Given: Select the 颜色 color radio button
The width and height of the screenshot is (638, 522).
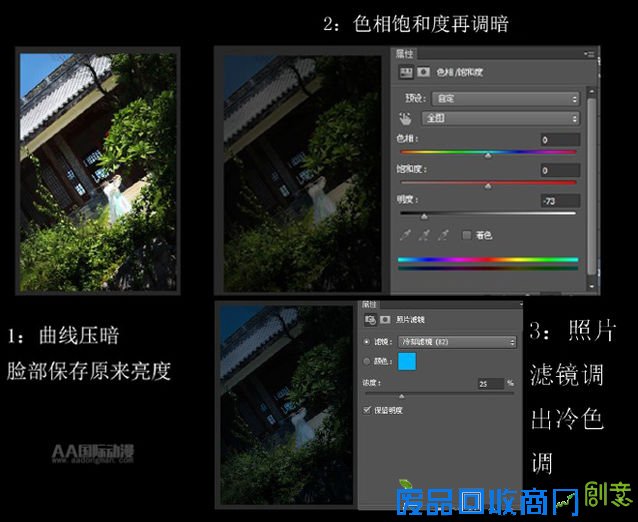Looking at the screenshot, I should point(367,361).
